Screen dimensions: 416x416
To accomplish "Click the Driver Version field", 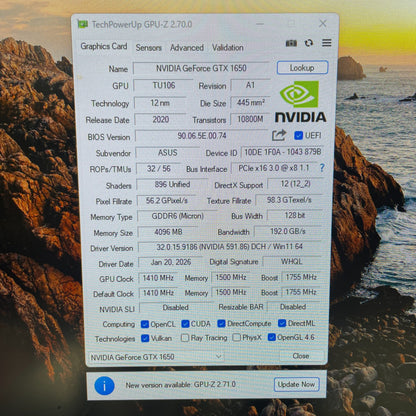I will pyautogui.click(x=229, y=247).
